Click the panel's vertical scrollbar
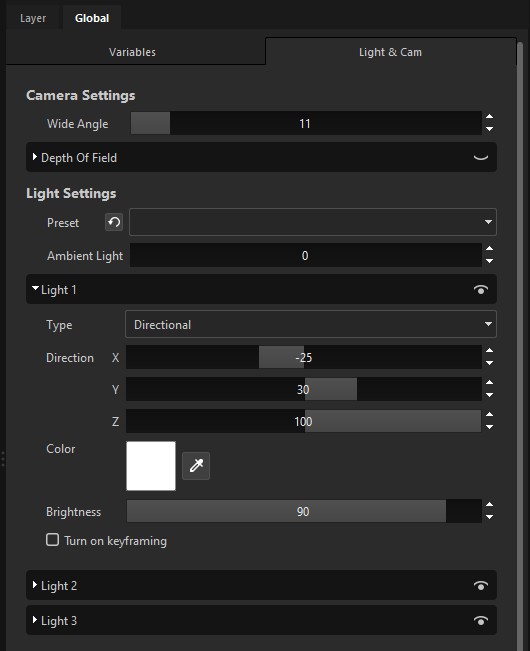The height and width of the screenshot is (651, 530). 520,345
